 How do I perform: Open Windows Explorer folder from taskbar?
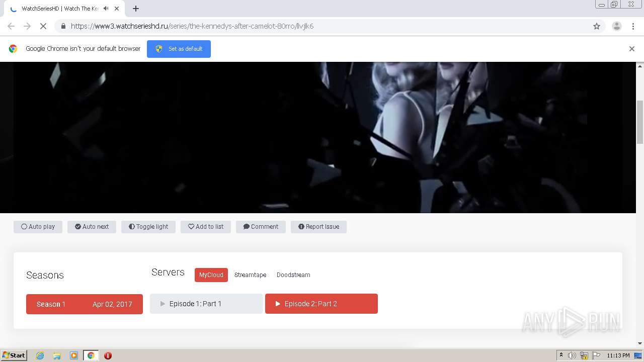click(x=57, y=355)
